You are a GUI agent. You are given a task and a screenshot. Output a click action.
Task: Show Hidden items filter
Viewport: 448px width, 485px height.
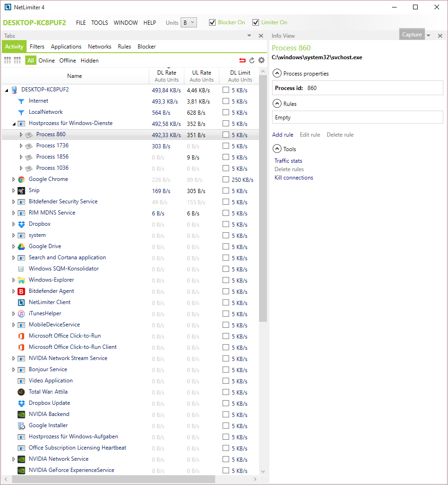(x=90, y=61)
